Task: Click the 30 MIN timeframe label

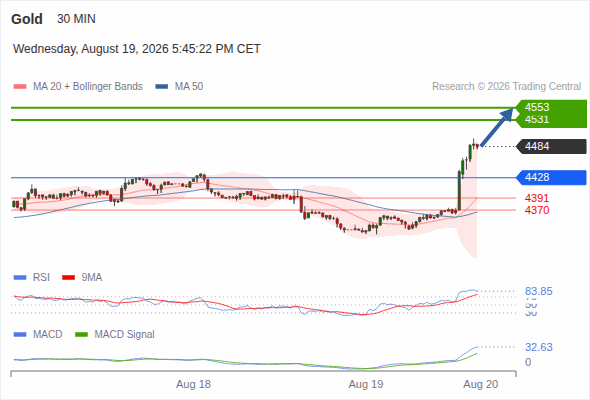Action: [x=76, y=19]
